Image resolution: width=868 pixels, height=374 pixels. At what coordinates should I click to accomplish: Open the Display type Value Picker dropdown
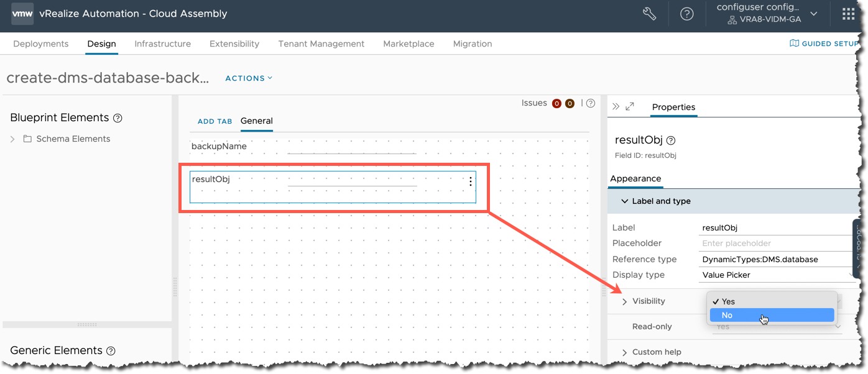(777, 275)
